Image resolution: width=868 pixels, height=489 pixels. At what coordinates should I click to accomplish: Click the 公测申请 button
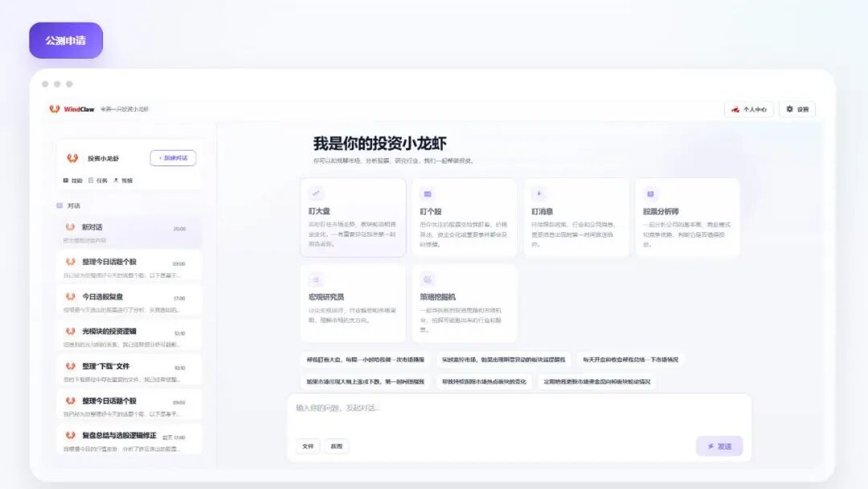tap(66, 40)
